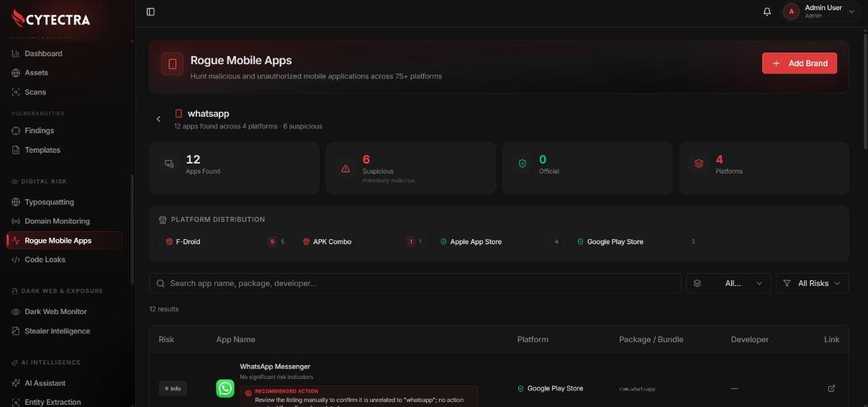This screenshot has height=407, width=868.
Task: Open Code Leaks section
Action: tap(45, 259)
